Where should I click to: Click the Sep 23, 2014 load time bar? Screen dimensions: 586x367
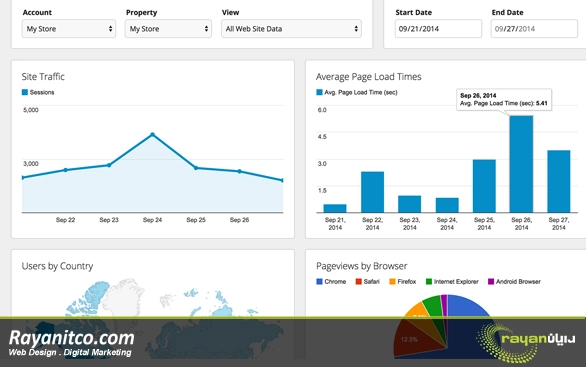[x=410, y=204]
